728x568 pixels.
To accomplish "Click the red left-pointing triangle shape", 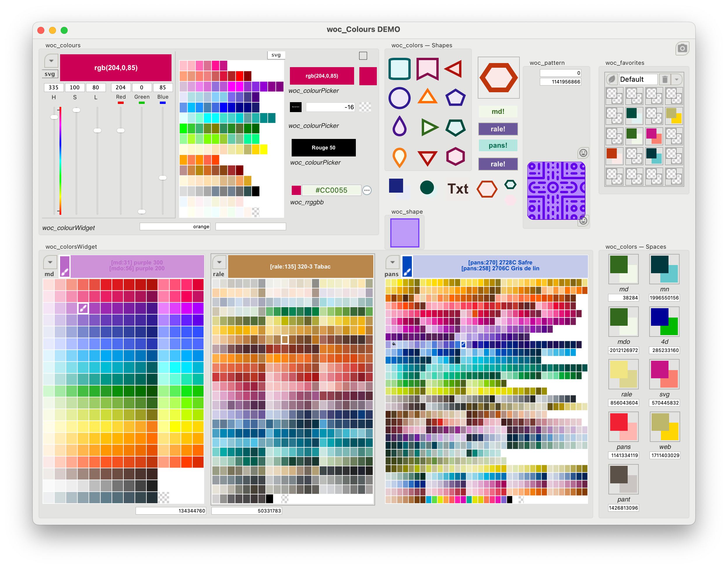I will (453, 69).
